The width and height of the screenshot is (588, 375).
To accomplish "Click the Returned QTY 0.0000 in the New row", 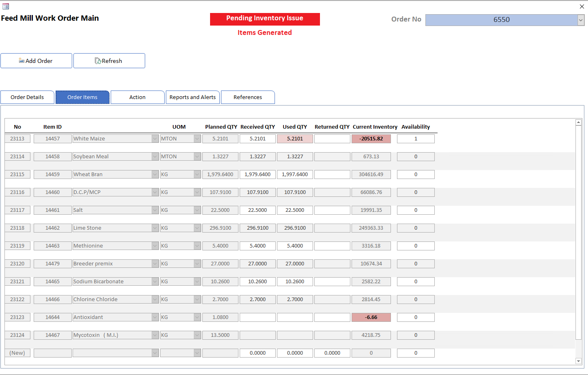I will coord(332,353).
